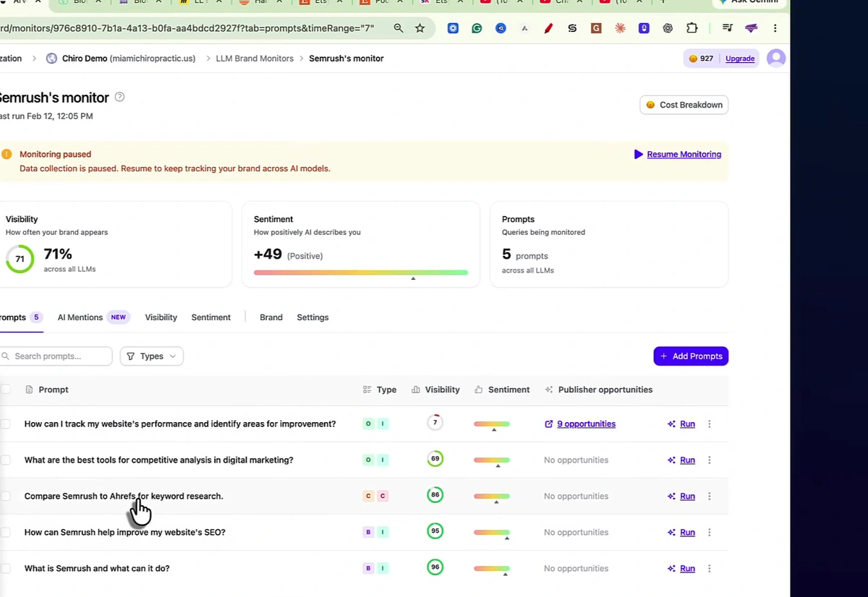Click the Publisher opportunities column header
The width and height of the screenshot is (868, 597).
(599, 390)
